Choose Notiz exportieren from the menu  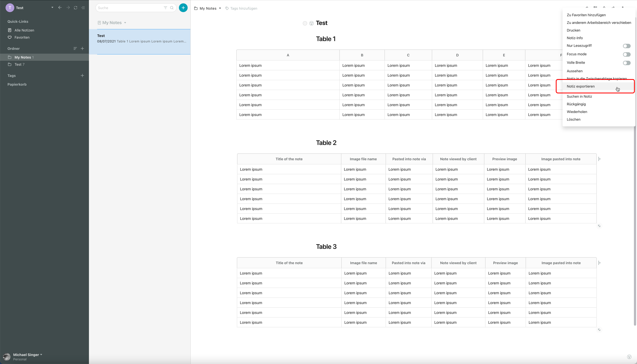click(580, 86)
